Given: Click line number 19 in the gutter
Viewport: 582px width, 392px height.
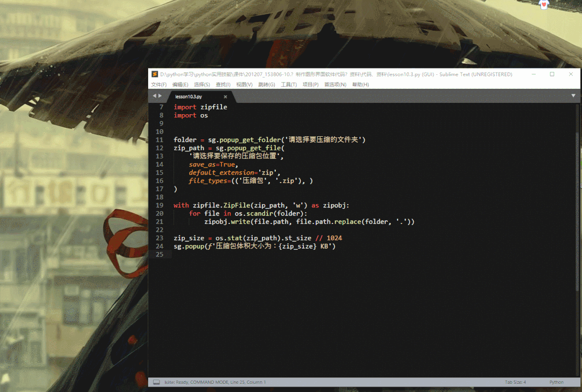Looking at the screenshot, I should [160, 205].
